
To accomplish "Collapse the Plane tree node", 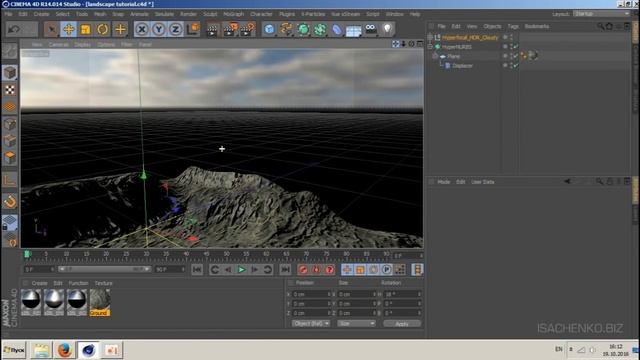I will pyautogui.click(x=435, y=56).
